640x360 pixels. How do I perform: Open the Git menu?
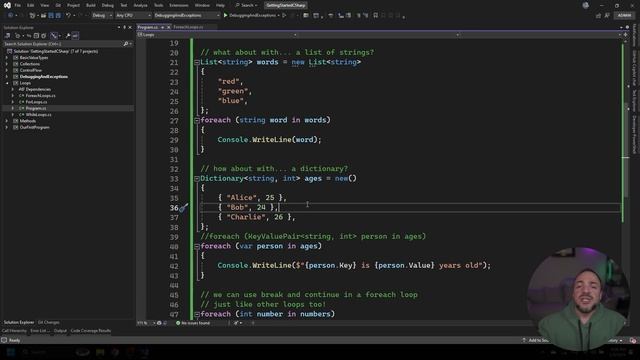58,5
